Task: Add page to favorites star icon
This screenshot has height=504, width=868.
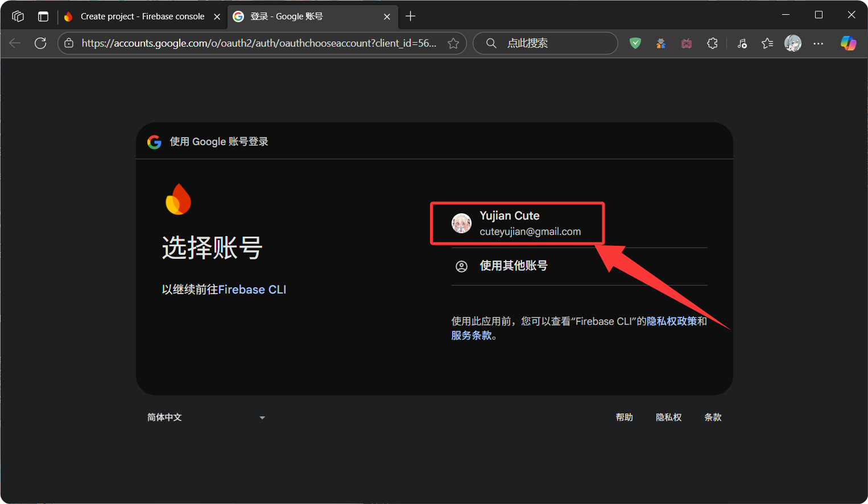Action: pos(453,43)
